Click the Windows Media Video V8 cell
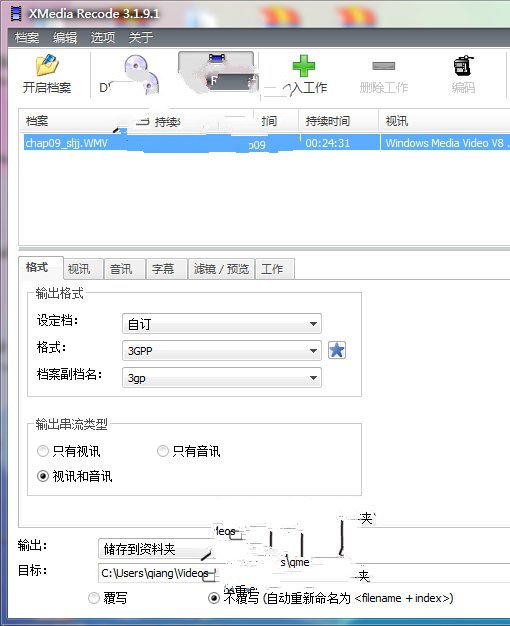 pos(445,143)
